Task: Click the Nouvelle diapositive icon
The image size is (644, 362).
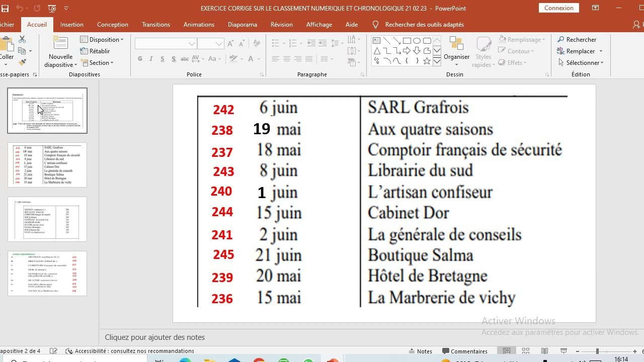Action: tap(60, 43)
